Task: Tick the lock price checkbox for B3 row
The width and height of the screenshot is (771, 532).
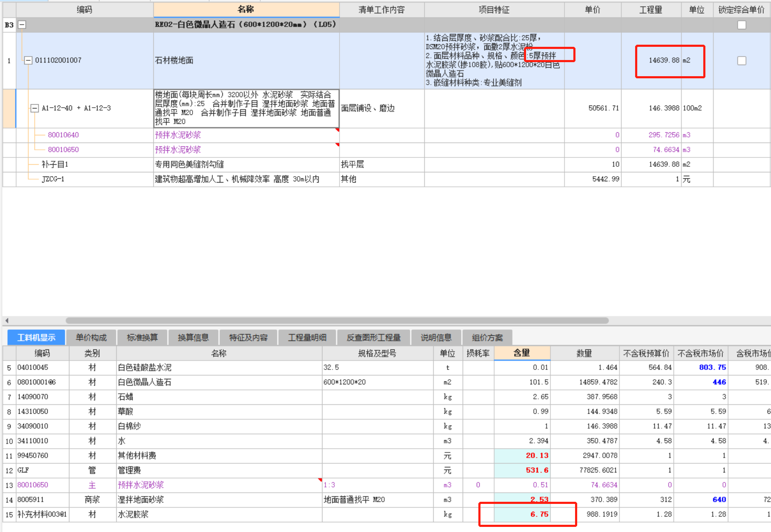Action: click(742, 25)
